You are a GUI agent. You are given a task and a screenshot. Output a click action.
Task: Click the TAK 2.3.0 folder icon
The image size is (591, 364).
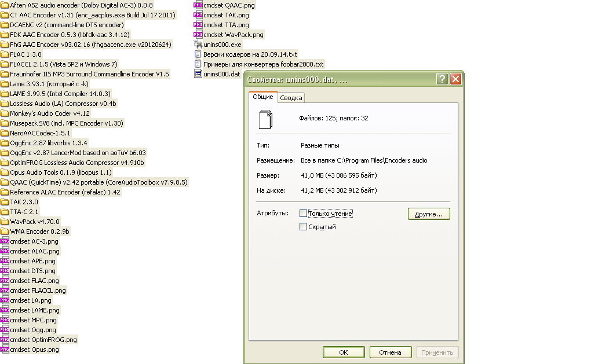5,202
